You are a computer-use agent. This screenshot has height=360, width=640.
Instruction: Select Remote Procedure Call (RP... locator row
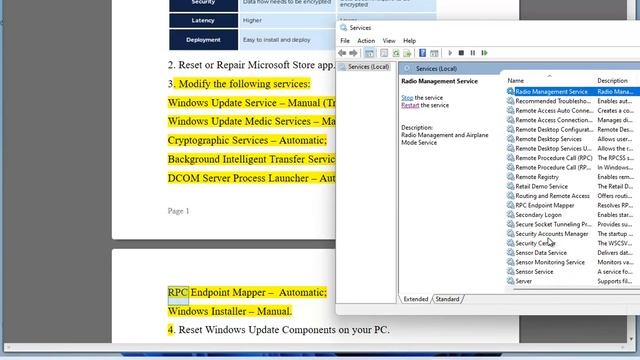573,167
